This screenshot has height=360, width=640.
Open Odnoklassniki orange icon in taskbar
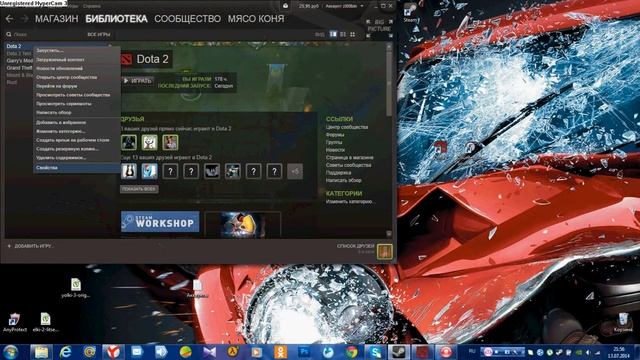(280, 352)
